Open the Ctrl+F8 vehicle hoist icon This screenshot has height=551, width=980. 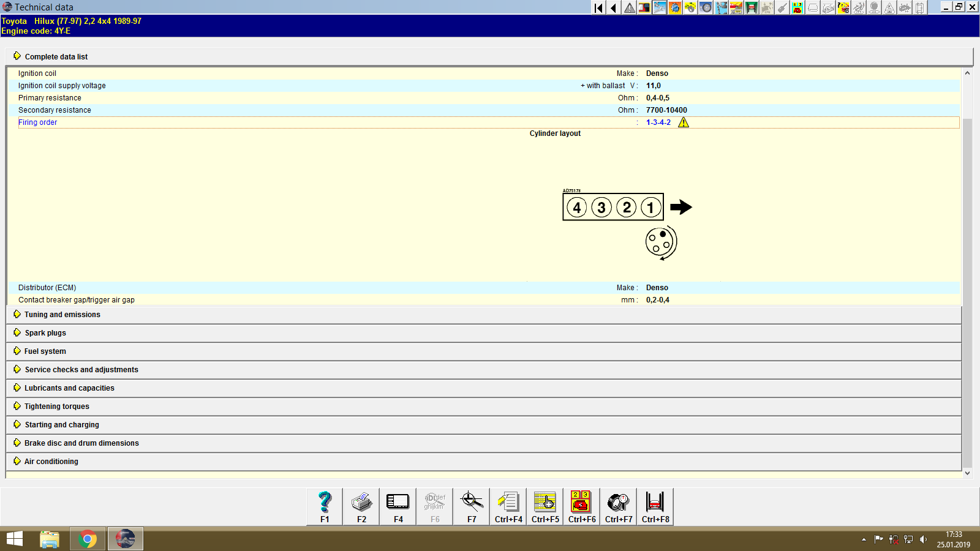[655, 504]
